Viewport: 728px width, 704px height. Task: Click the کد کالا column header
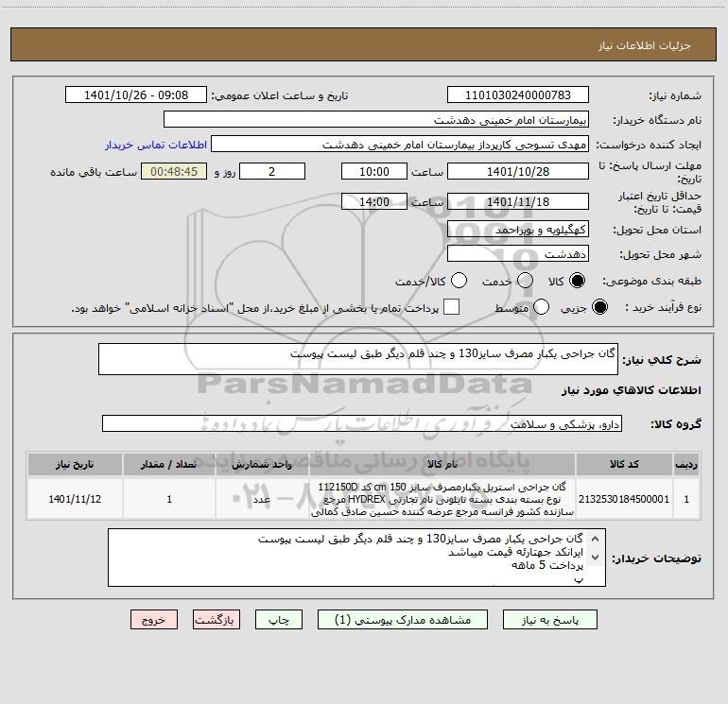pos(624,464)
